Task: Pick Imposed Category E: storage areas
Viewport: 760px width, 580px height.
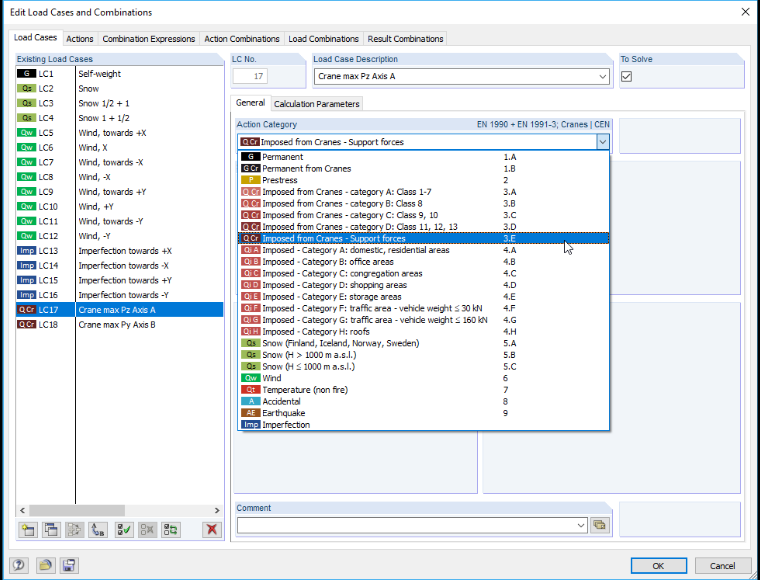Action: point(424,297)
